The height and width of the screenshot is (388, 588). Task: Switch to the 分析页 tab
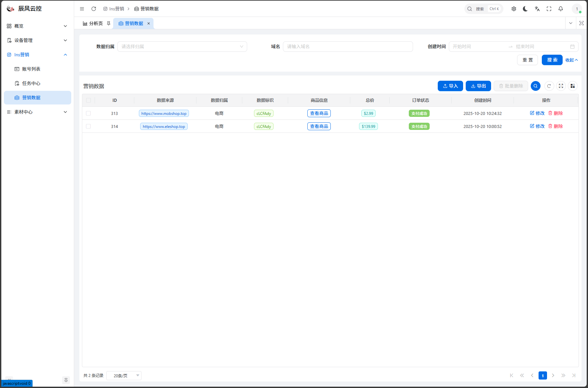93,23
